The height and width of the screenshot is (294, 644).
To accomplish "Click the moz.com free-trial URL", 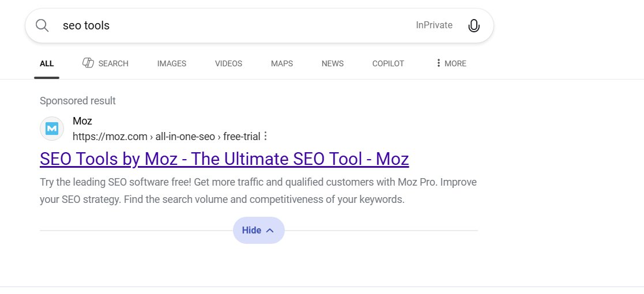I will tap(166, 137).
